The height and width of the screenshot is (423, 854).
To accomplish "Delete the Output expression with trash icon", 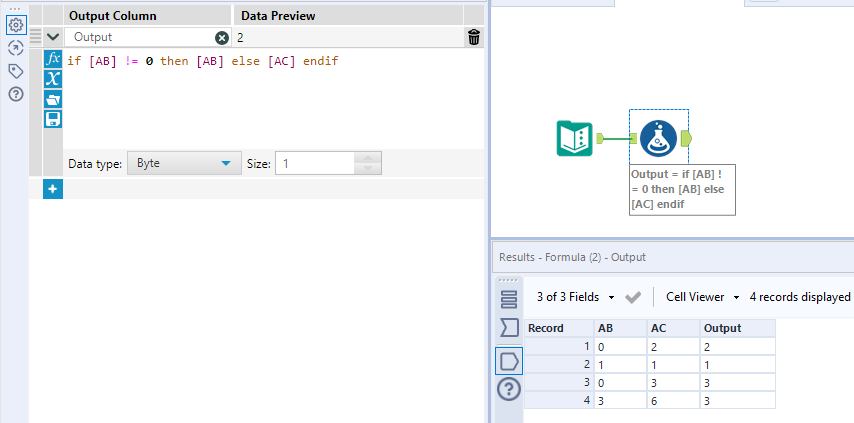I will click(473, 37).
